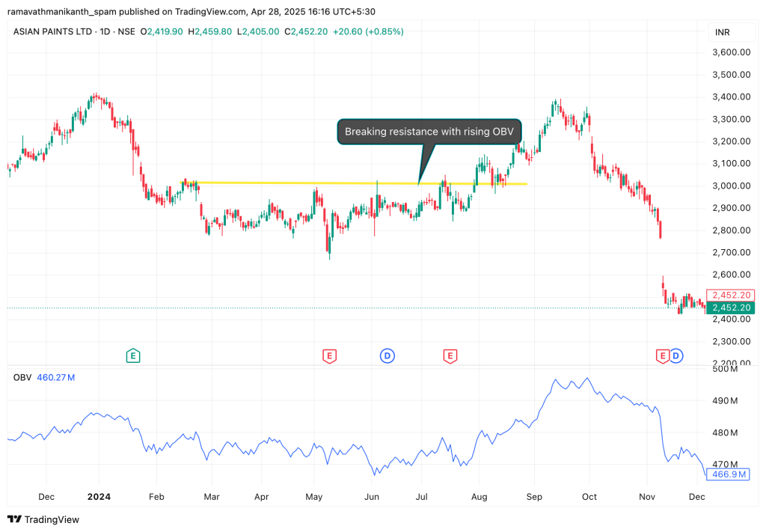Click the red 2,452.20 price label
This screenshot has height=532, width=766.
(x=731, y=295)
